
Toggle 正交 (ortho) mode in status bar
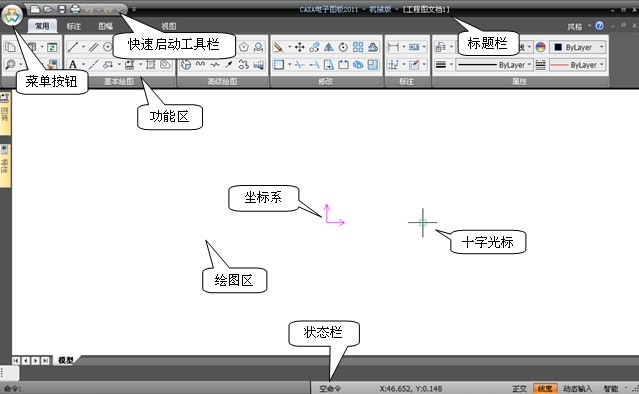pyautogui.click(x=519, y=389)
